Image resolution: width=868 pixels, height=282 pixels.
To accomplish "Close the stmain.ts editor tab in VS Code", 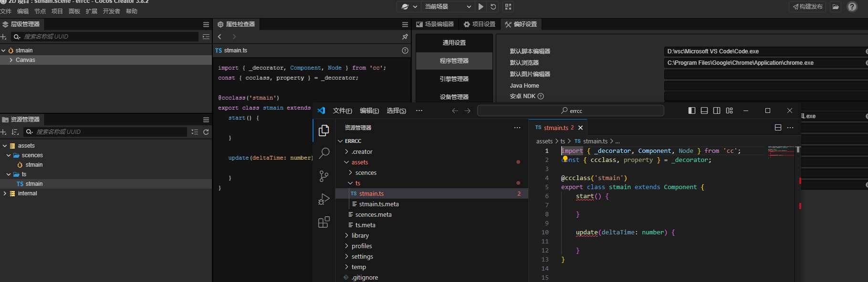I will [580, 128].
